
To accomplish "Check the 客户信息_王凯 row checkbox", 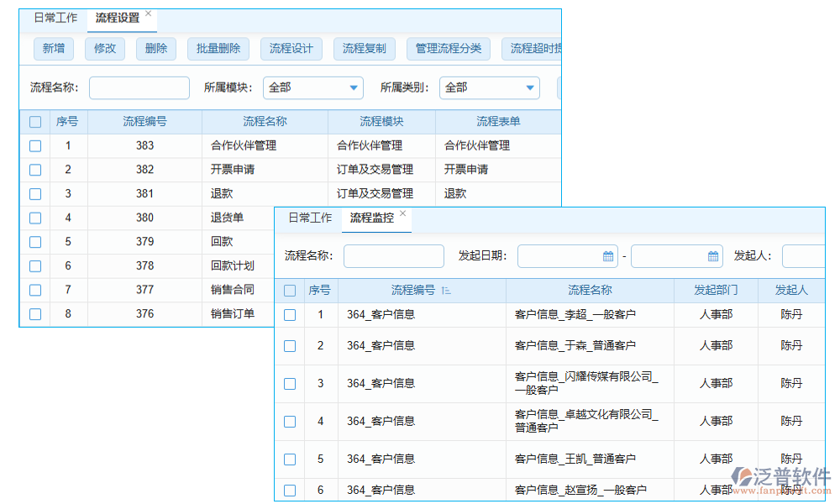I will click(x=290, y=459).
